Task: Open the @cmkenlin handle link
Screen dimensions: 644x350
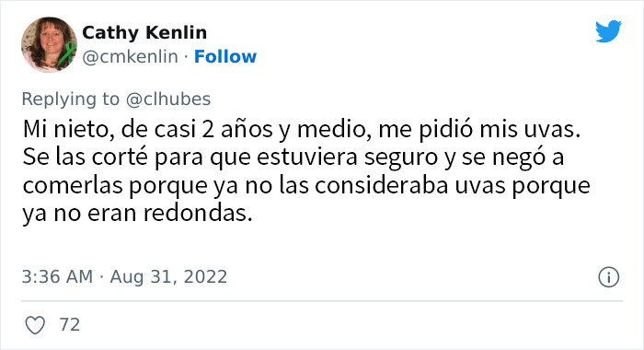Action: click(x=131, y=56)
